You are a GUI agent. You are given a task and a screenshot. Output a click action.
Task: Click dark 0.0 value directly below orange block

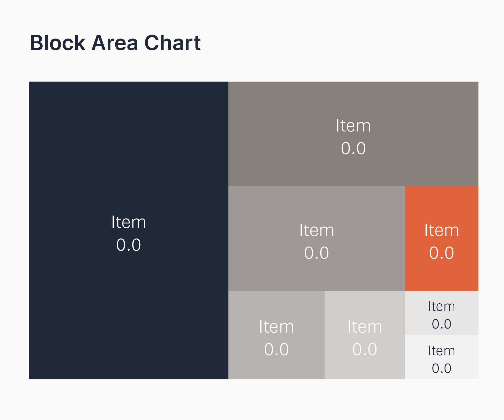click(442, 324)
